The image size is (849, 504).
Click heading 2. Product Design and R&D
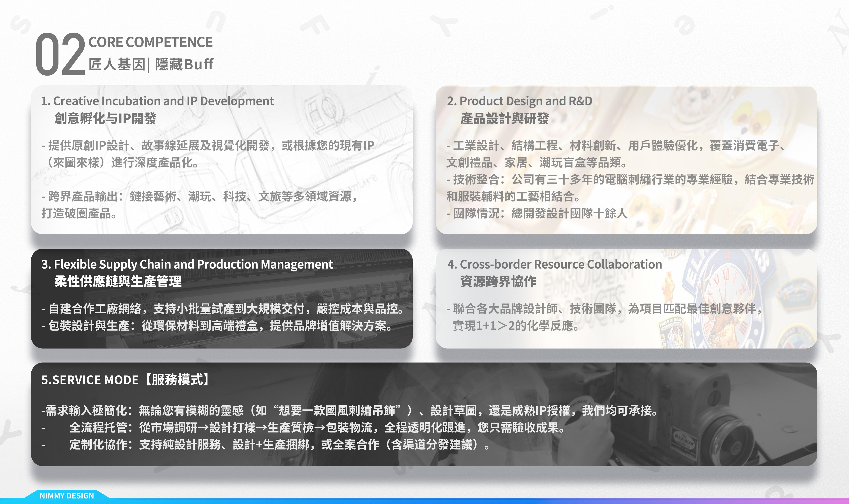(519, 101)
